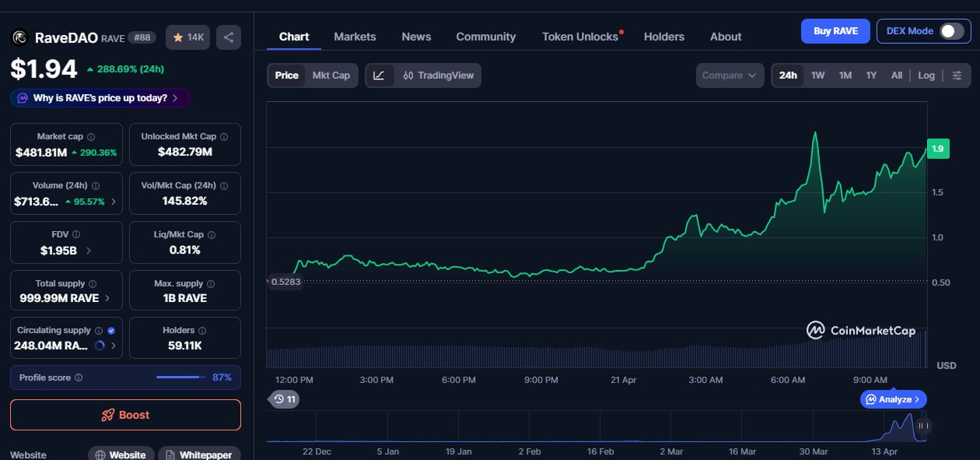Pause the mini timeline range handle
Screen dimensions: 980x460
pos(922,426)
